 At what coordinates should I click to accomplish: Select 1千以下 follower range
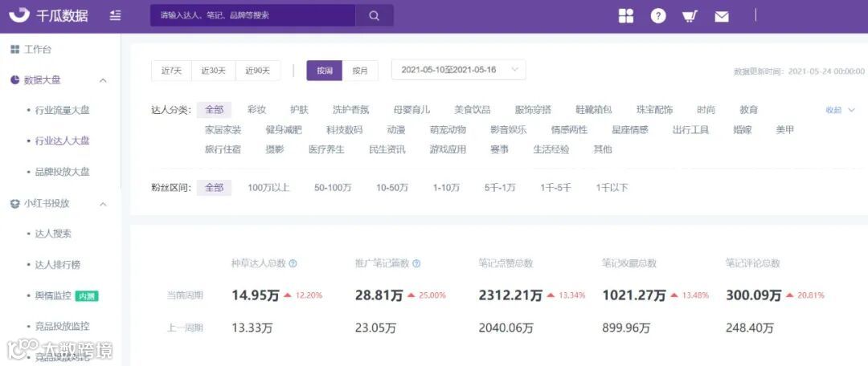612,188
